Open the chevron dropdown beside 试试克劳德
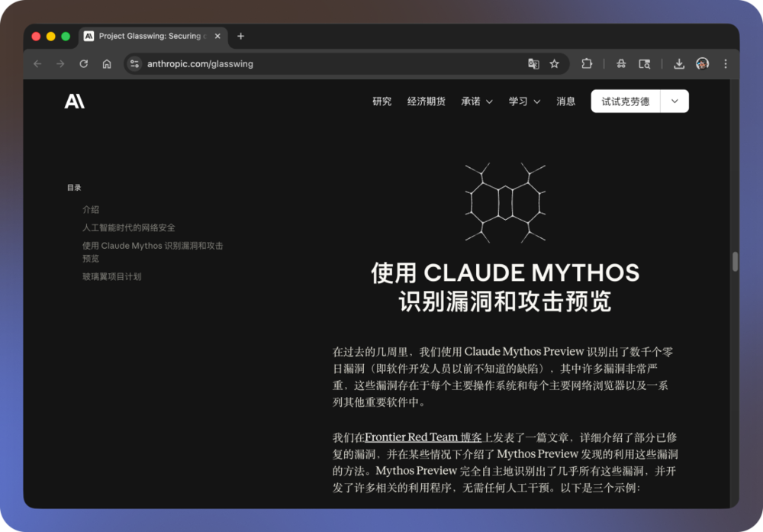 point(674,102)
